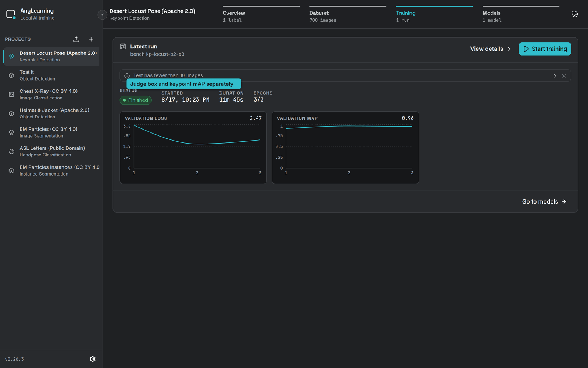Screen dimensions: 588x368
Task: Click the Validation Loss chart
Action: 193,148
